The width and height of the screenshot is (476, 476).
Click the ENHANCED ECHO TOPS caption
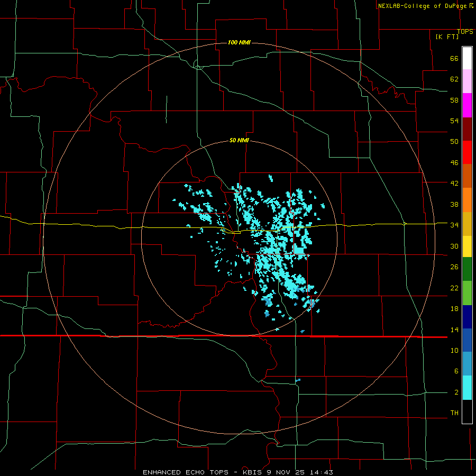pyautogui.click(x=186, y=472)
